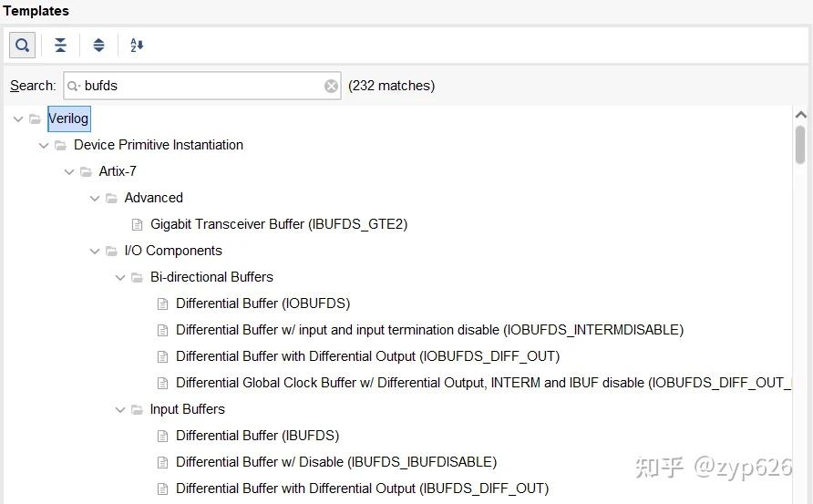Select Differential Buffer w/ Disable (IBUFDS_IBUFDISABLE)
The height and width of the screenshot is (504, 813).
point(335,462)
